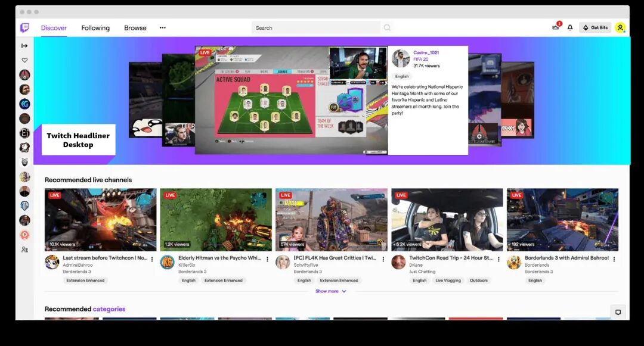The image size is (644, 346).
Task: Open the user profile avatar menu
Action: pyautogui.click(x=620, y=27)
